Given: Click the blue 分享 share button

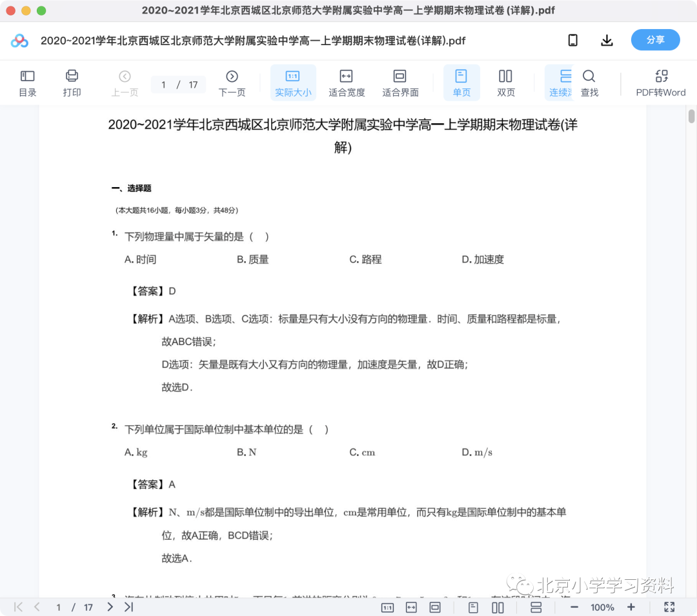Looking at the screenshot, I should pyautogui.click(x=655, y=40).
